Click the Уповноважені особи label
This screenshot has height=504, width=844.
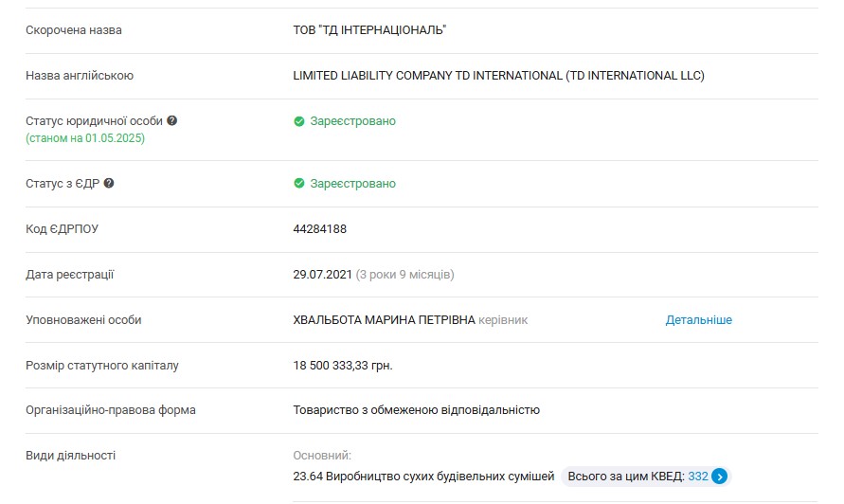pyautogui.click(x=83, y=320)
